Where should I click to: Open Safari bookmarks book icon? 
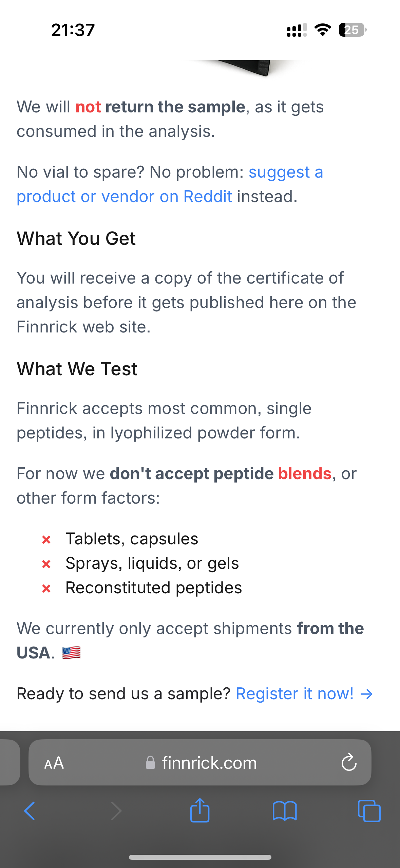[285, 811]
